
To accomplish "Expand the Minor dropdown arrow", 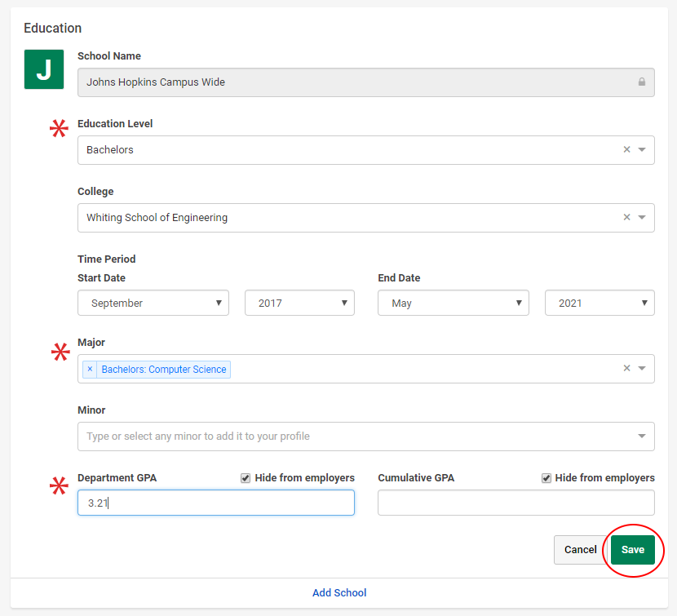I will click(642, 437).
